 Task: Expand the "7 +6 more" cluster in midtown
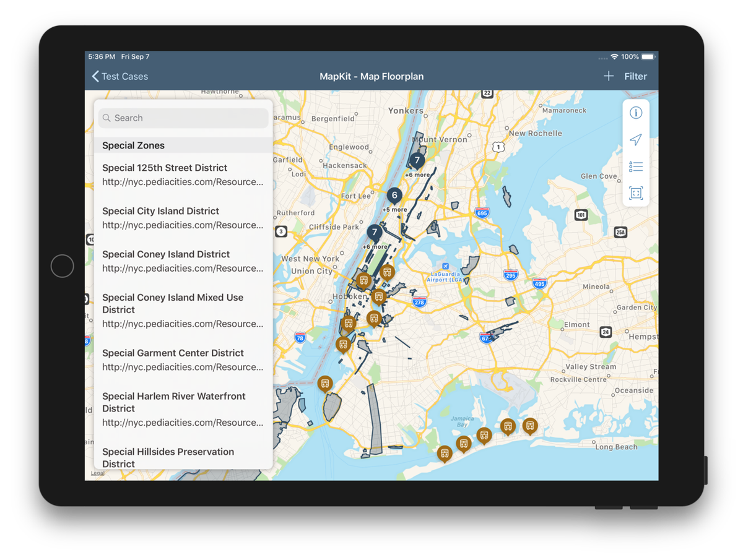point(374,233)
